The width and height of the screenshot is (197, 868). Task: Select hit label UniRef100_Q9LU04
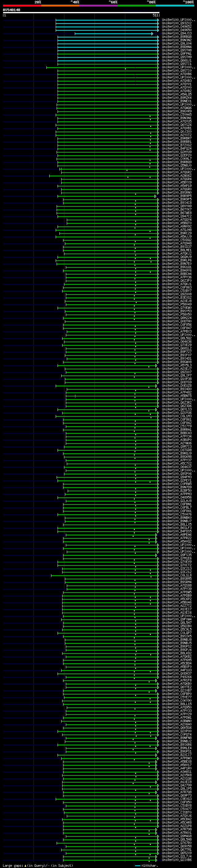click(x=177, y=43)
